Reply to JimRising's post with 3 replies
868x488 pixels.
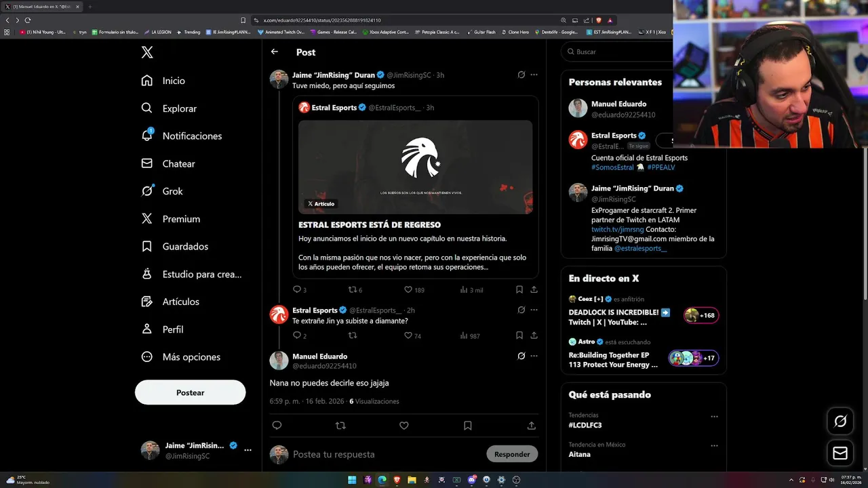[300, 289]
